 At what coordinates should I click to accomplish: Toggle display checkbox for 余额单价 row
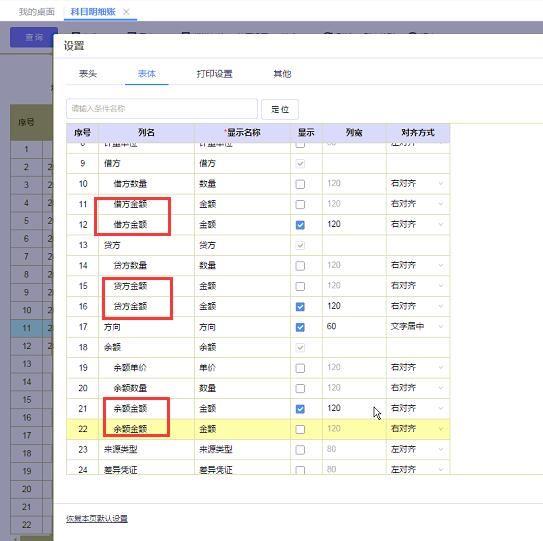300,368
